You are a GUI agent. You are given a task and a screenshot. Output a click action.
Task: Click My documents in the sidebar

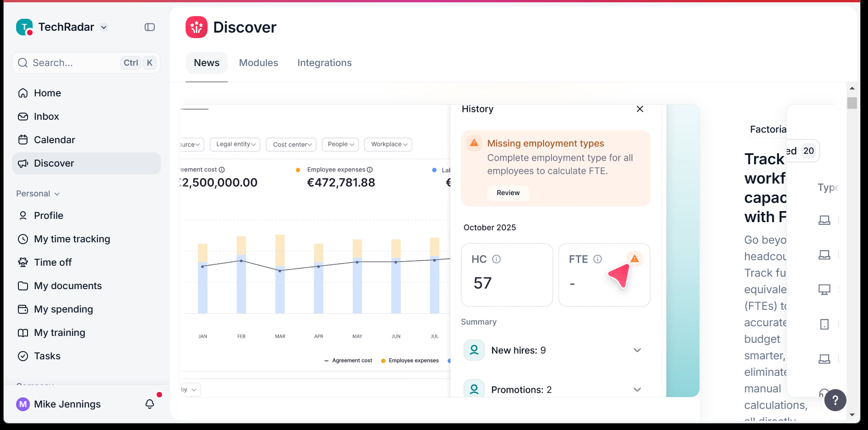pyautogui.click(x=68, y=285)
